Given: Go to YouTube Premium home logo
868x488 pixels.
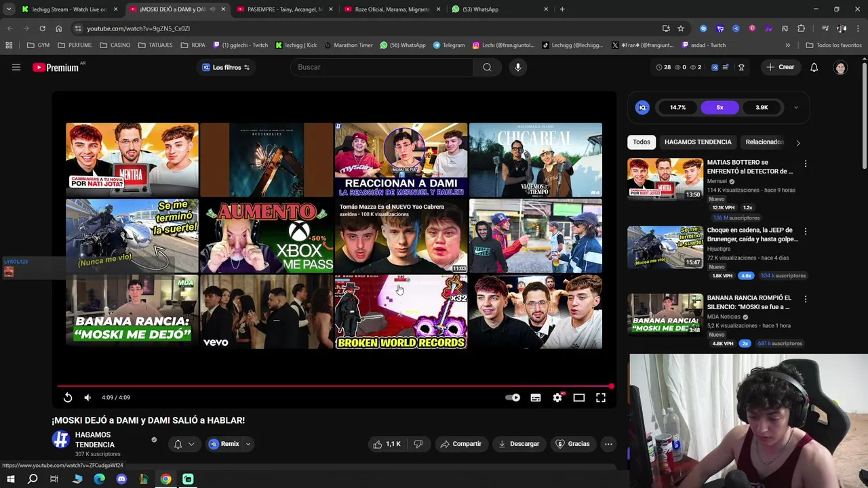Looking at the screenshot, I should coord(56,67).
